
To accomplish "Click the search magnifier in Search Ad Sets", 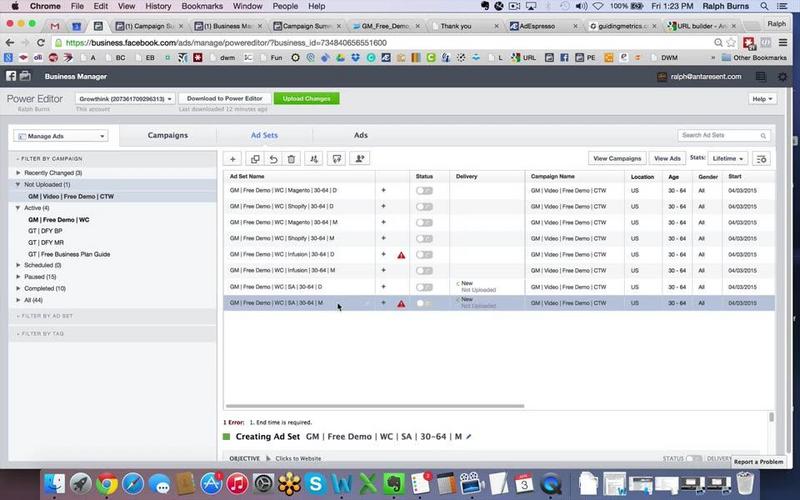I will click(x=763, y=136).
